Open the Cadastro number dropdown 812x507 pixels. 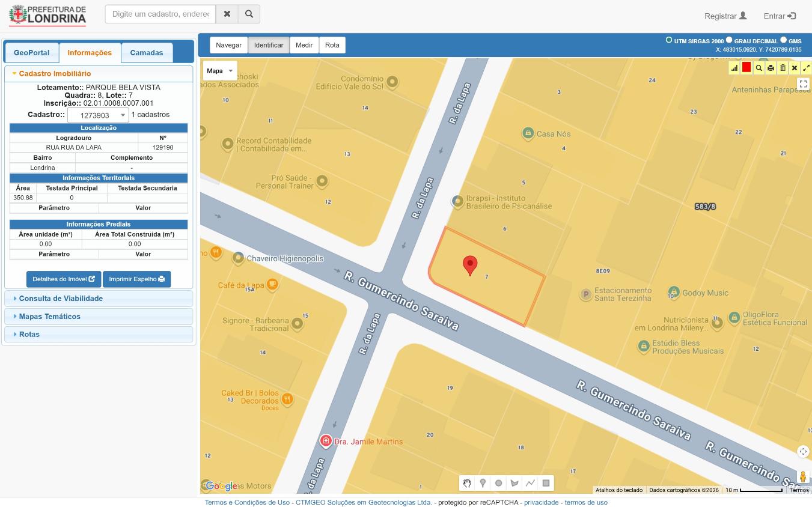pos(98,115)
